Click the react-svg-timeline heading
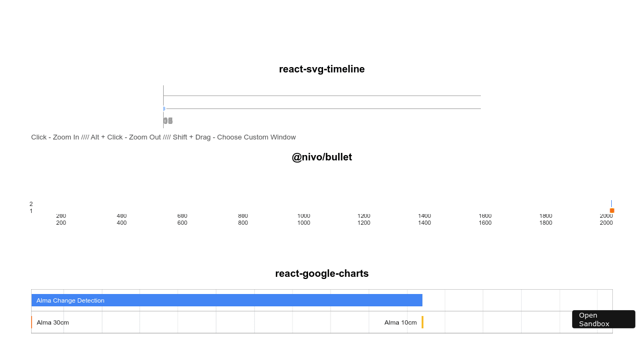The height and width of the screenshot is (338, 644). tap(321, 69)
